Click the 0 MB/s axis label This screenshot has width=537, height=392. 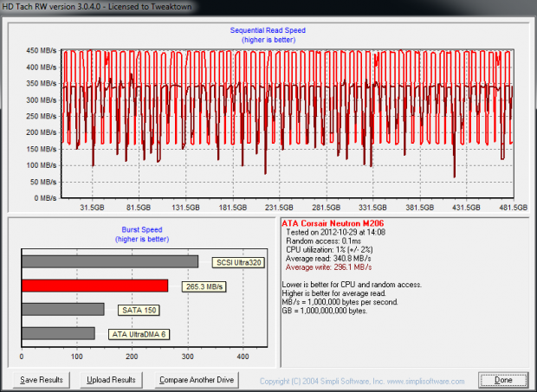[45, 198]
